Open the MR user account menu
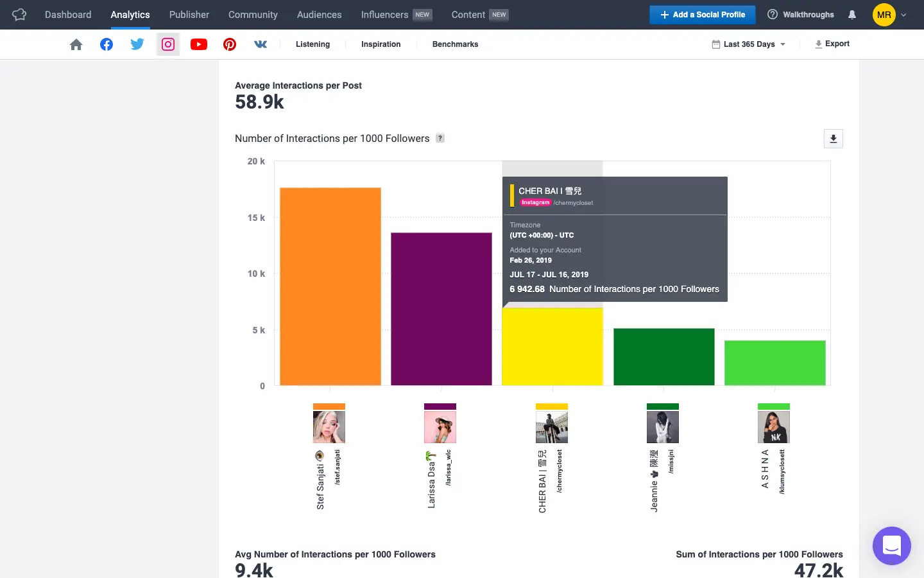This screenshot has width=924, height=578. [x=889, y=15]
